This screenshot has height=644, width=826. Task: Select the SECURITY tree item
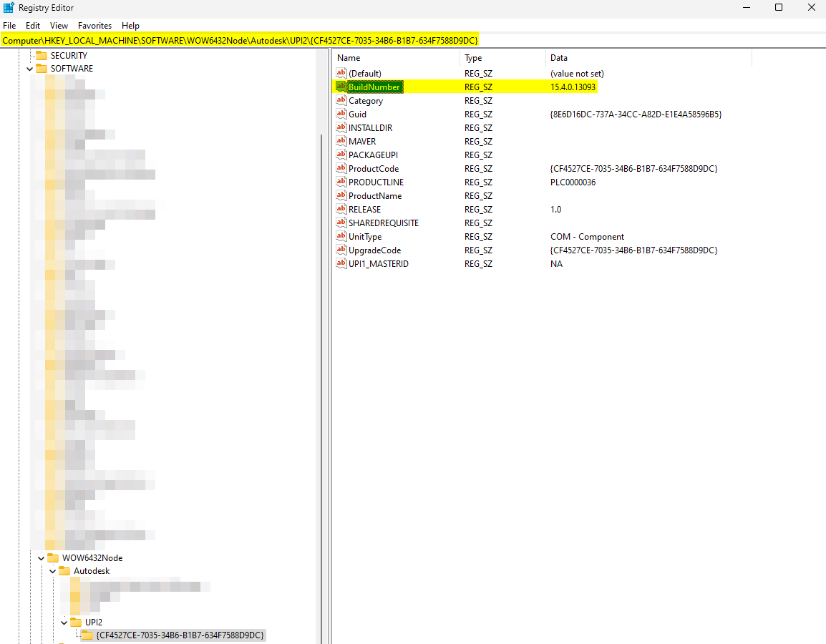69,54
